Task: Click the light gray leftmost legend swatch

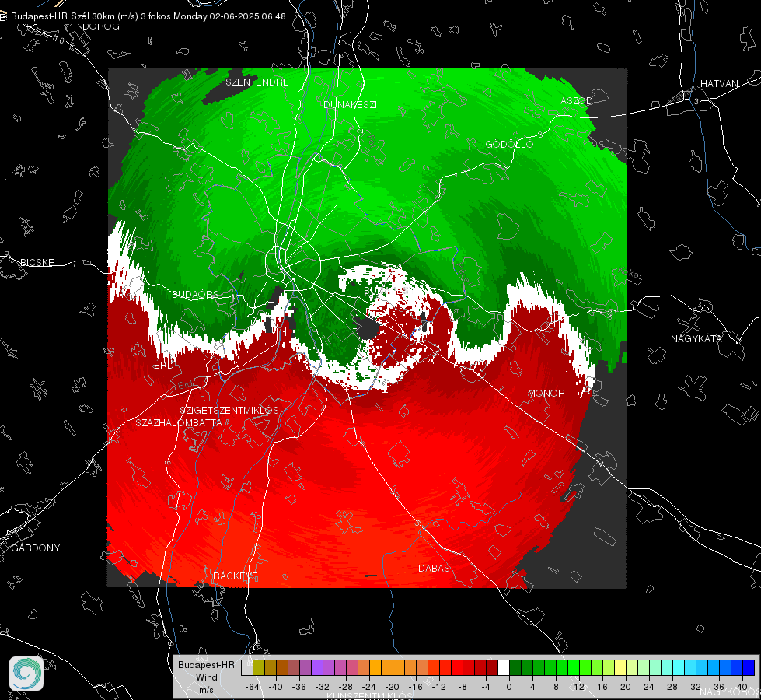Action: pyautogui.click(x=246, y=667)
